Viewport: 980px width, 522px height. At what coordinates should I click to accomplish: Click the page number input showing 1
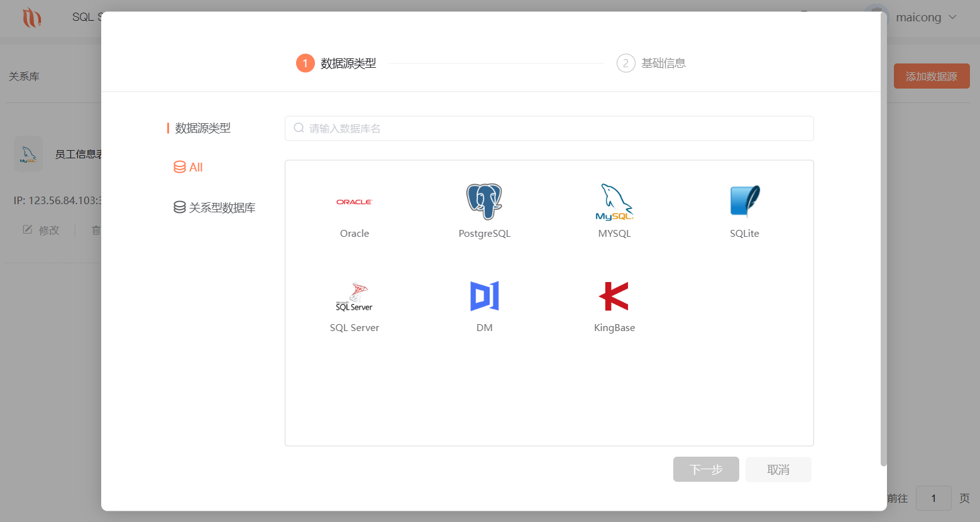(x=933, y=498)
